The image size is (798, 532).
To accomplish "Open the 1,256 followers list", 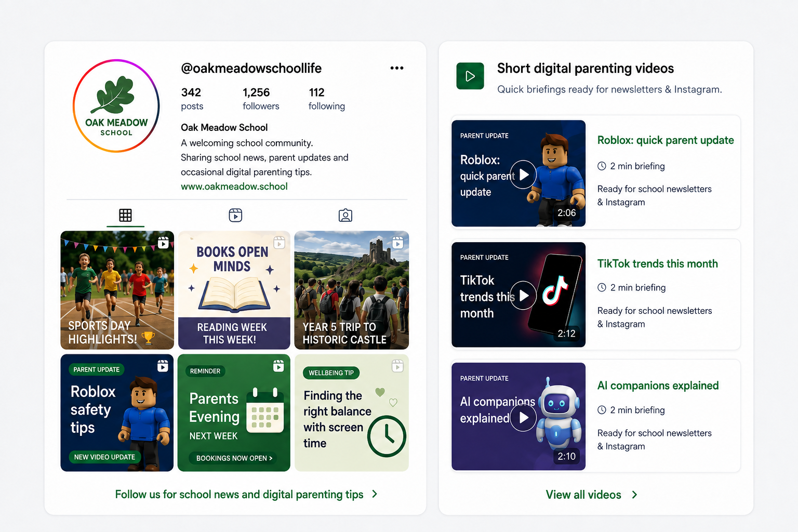I will (x=261, y=99).
